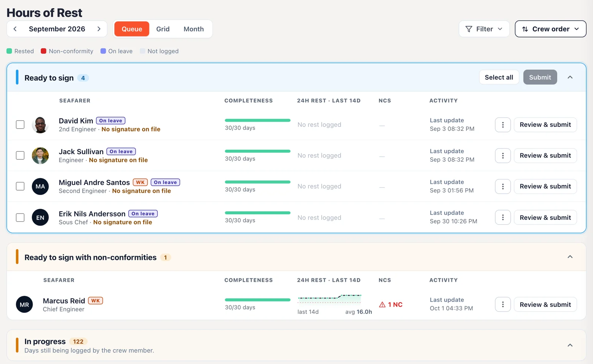Tick the checkbox for Miguel Andre Santos
This screenshot has height=364, width=593.
pyautogui.click(x=20, y=186)
